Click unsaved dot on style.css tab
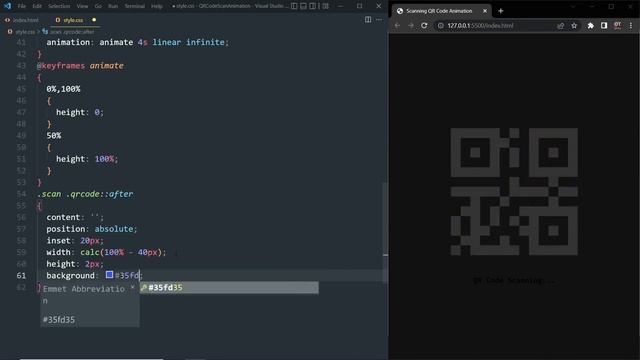 [94, 20]
